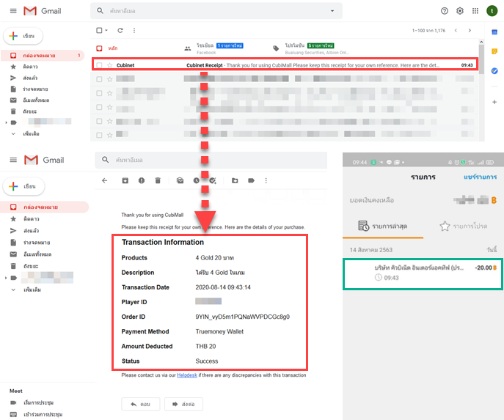Open Gmail support help icon
The width and height of the screenshot is (504, 420).
pos(445,11)
